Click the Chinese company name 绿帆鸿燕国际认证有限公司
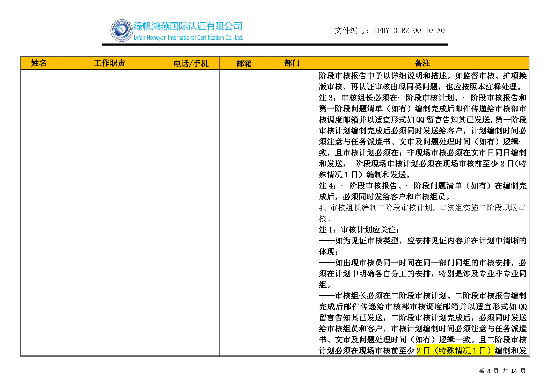The width and height of the screenshot is (554, 392). tap(188, 26)
